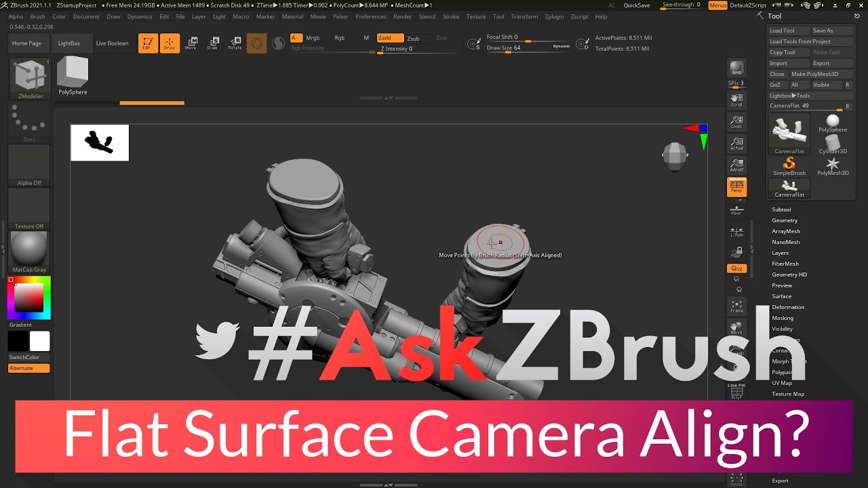Toggle the Floor grid
The width and height of the screenshot is (868, 488).
[x=736, y=209]
